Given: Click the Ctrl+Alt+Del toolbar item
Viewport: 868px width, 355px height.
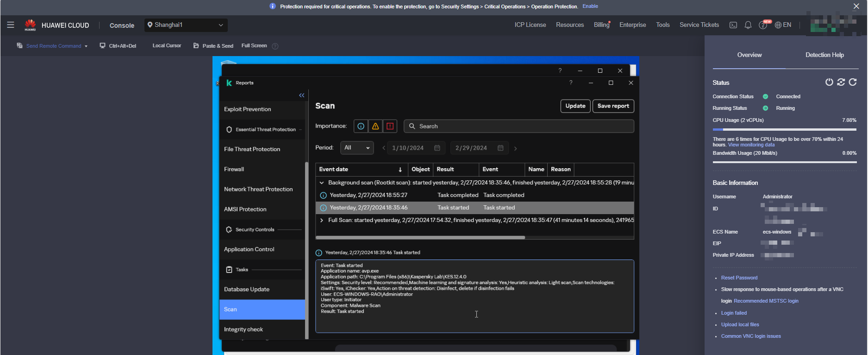Looking at the screenshot, I should (118, 46).
